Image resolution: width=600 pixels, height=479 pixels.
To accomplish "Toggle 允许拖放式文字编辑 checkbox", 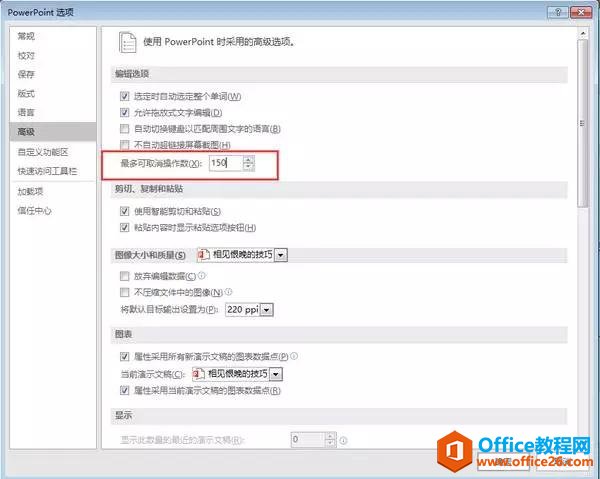I will click(124, 112).
